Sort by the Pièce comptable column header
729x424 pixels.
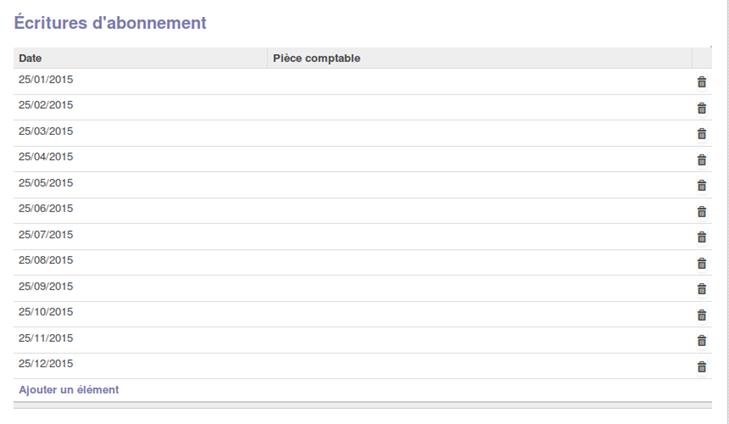pyautogui.click(x=480, y=58)
